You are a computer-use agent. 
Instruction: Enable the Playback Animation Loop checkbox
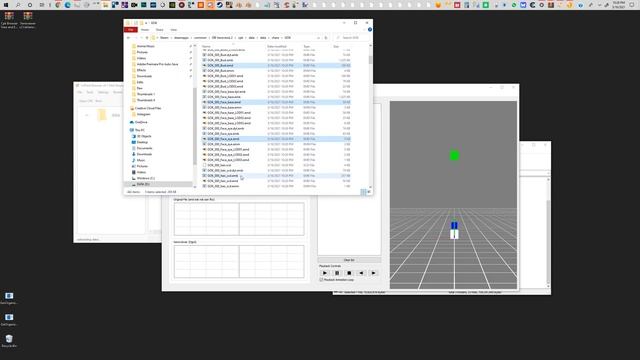coord(321,280)
